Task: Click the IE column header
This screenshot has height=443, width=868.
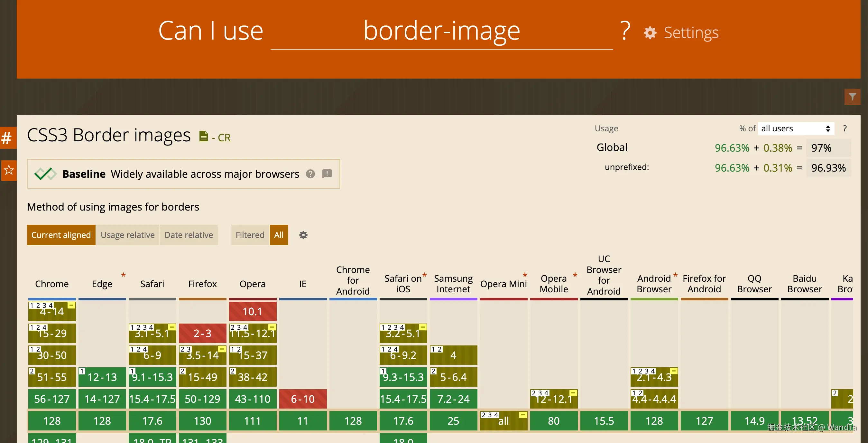Action: (x=303, y=284)
